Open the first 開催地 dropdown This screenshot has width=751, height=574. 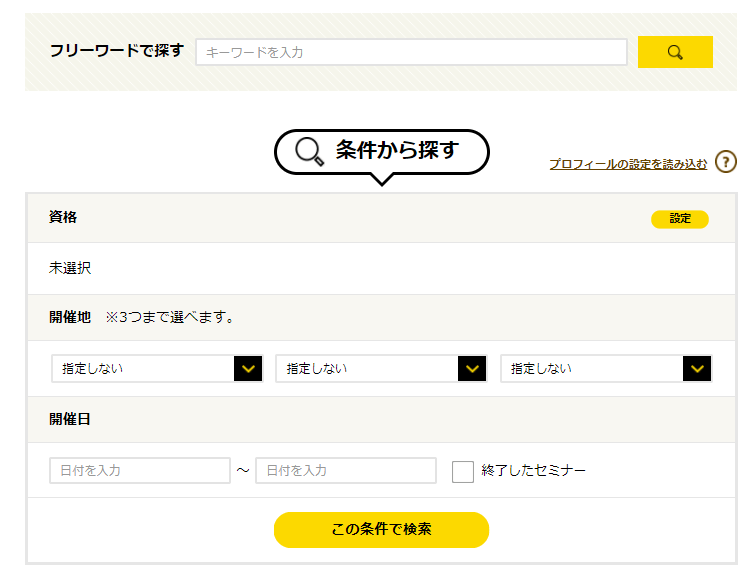tap(157, 369)
